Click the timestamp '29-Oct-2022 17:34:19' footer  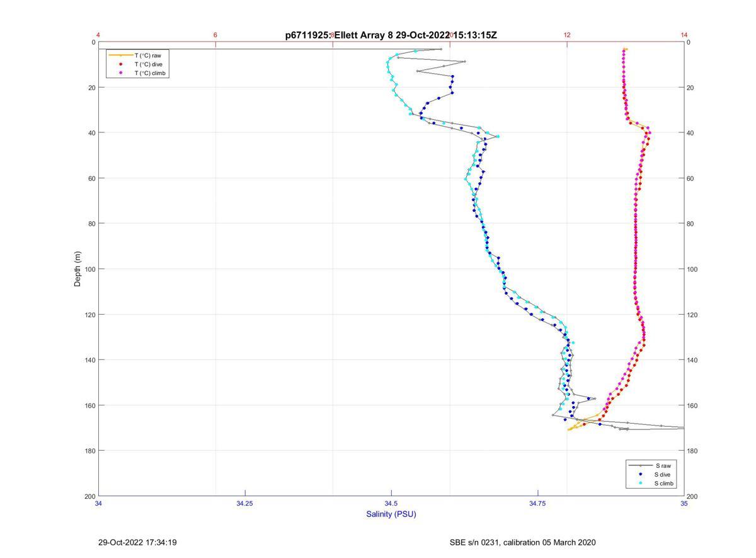[137, 542]
